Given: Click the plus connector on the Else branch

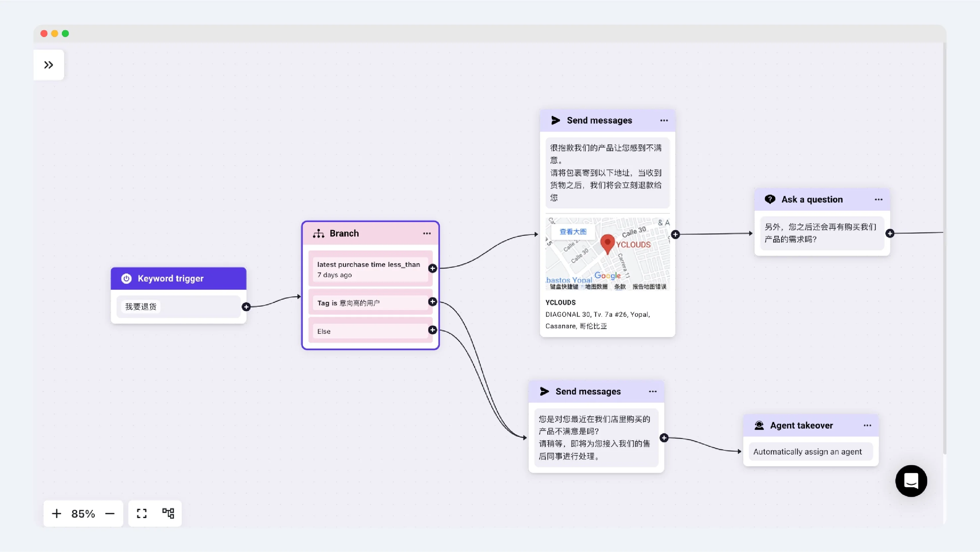Looking at the screenshot, I should tap(433, 330).
